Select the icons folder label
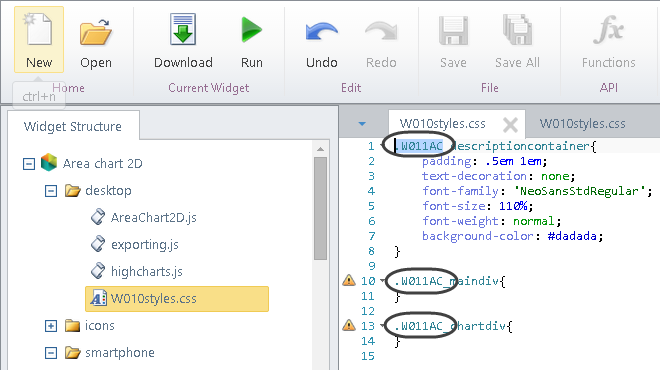Viewport: 660px width, 370px height. 99,325
